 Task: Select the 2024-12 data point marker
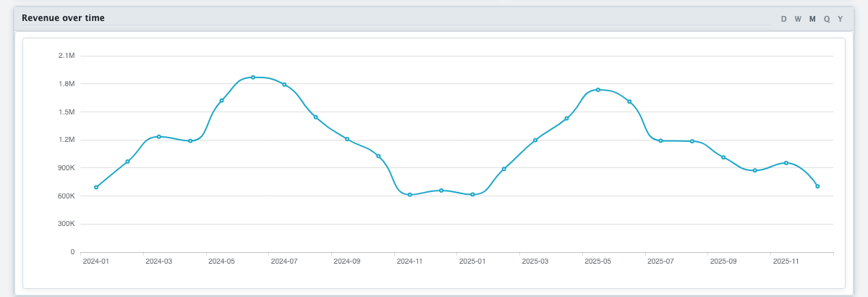tap(441, 191)
